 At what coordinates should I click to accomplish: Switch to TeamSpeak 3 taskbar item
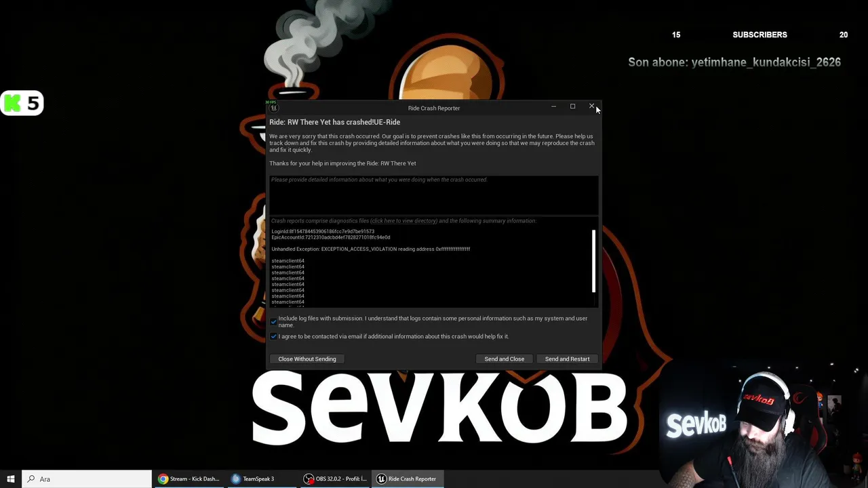pyautogui.click(x=262, y=479)
